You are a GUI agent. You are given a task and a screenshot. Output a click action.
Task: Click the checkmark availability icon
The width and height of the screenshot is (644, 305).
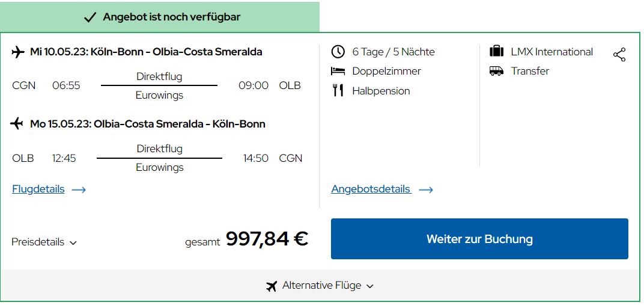(x=90, y=17)
